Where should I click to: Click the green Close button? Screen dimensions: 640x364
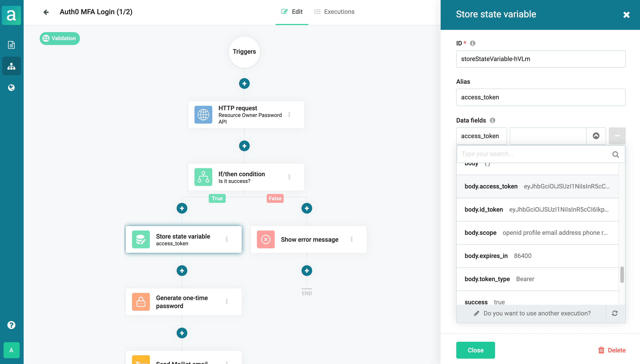475,350
